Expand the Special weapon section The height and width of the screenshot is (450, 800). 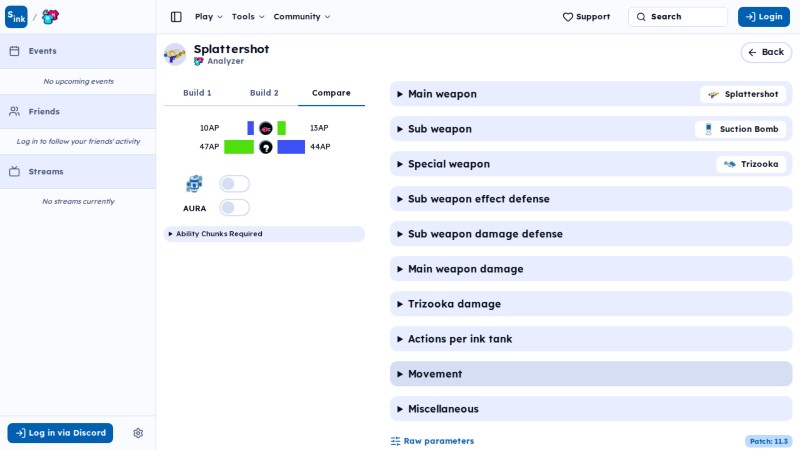pyautogui.click(x=591, y=164)
